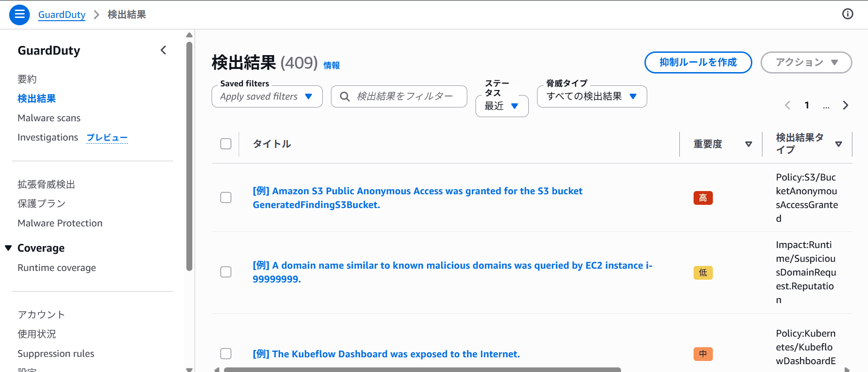Click the Impact:Runtime/SuspiciousDomainRequest.Reputation type cell
The image size is (868, 372).
click(806, 272)
